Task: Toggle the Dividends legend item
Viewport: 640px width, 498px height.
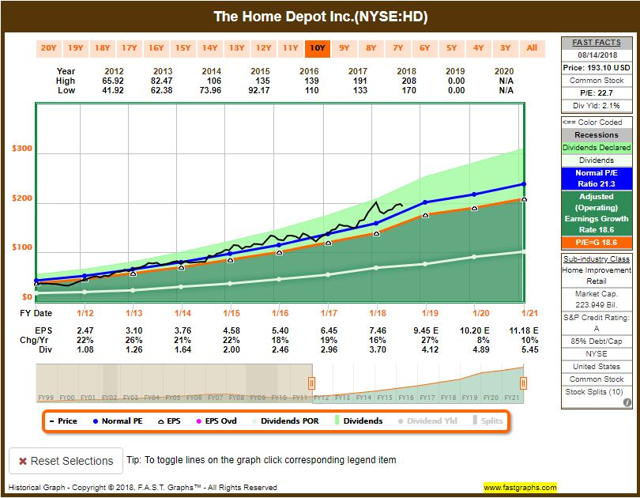Action: tap(359, 421)
